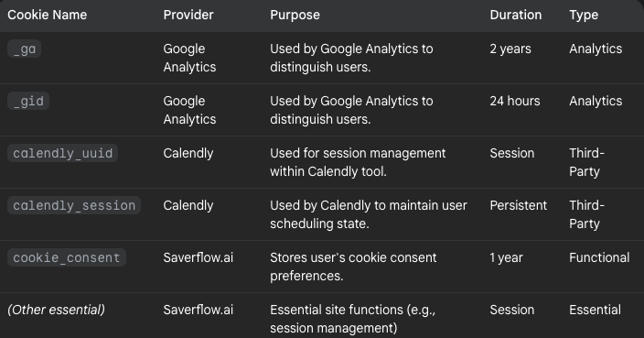
Task: Click the 2 years duration cell
Action: pos(510,49)
